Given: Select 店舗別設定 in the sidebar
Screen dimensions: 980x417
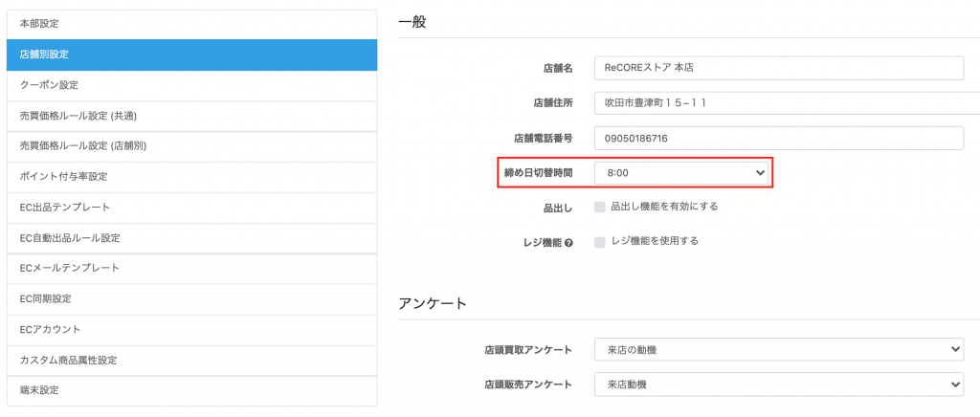Looking at the screenshot, I should [191, 55].
